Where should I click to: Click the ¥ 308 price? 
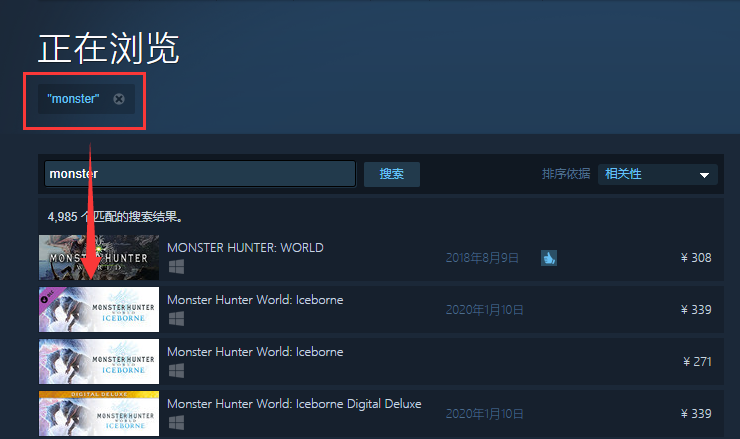(696, 258)
